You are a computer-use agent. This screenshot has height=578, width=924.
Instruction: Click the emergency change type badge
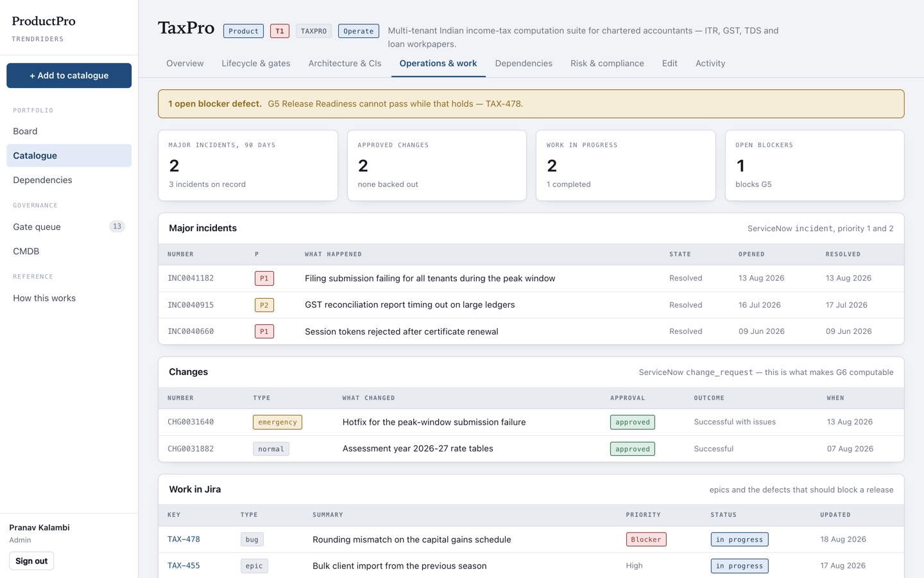[277, 422]
